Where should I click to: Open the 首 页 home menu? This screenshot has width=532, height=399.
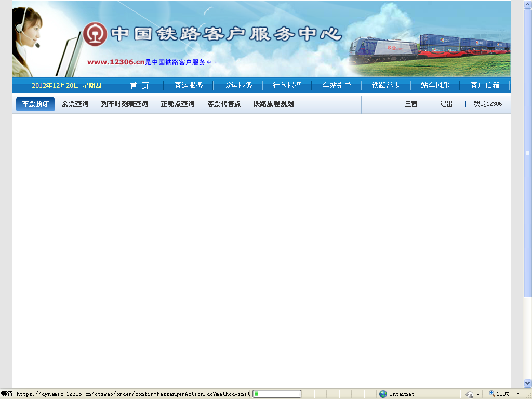point(139,86)
